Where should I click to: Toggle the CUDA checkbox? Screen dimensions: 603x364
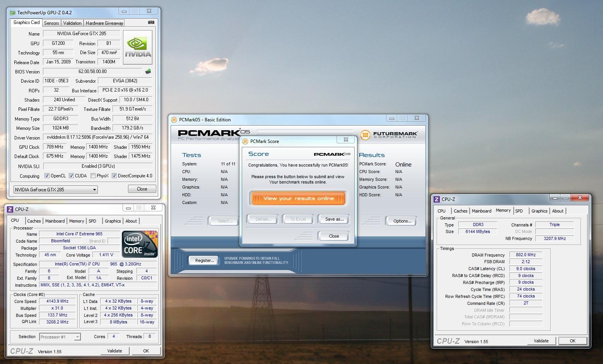72,176
